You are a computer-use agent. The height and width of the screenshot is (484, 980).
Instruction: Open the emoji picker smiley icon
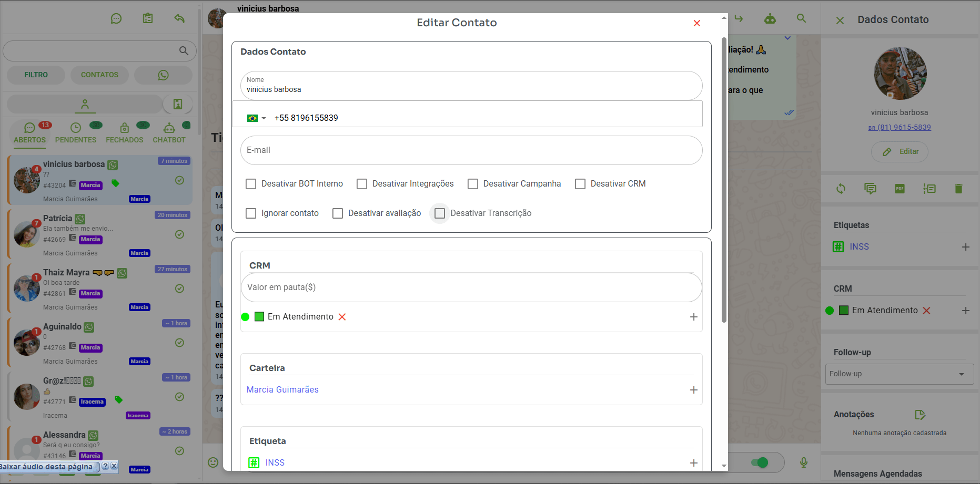coord(213,462)
